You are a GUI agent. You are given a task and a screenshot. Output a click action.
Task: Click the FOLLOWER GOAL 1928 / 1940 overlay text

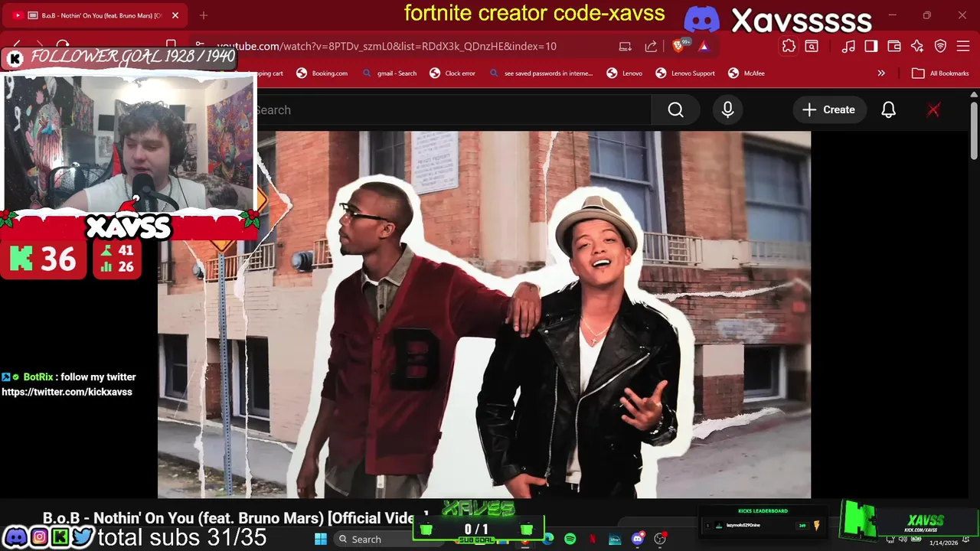point(132,57)
